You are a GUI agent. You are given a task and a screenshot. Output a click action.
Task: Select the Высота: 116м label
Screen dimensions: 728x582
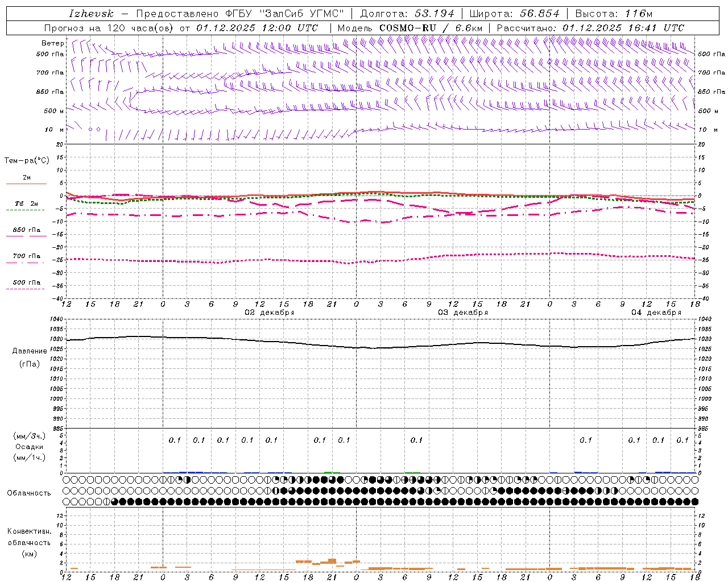614,14
